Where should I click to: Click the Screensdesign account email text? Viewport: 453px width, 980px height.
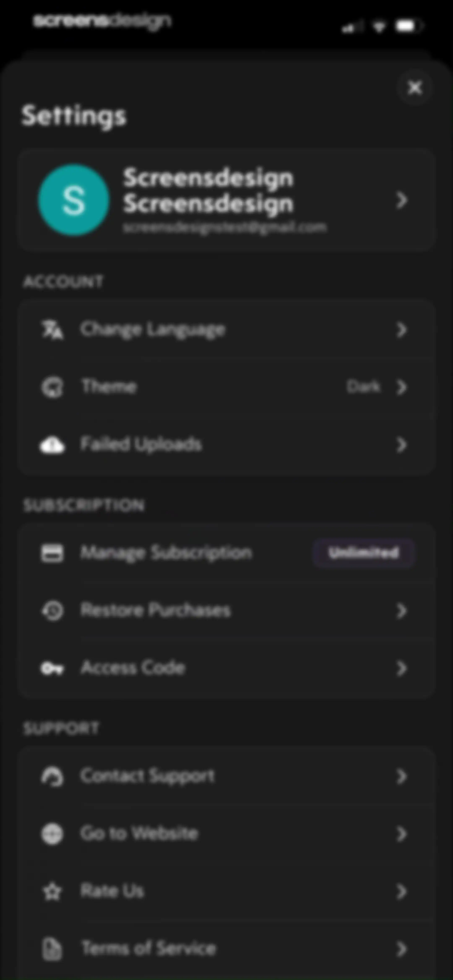(x=224, y=227)
